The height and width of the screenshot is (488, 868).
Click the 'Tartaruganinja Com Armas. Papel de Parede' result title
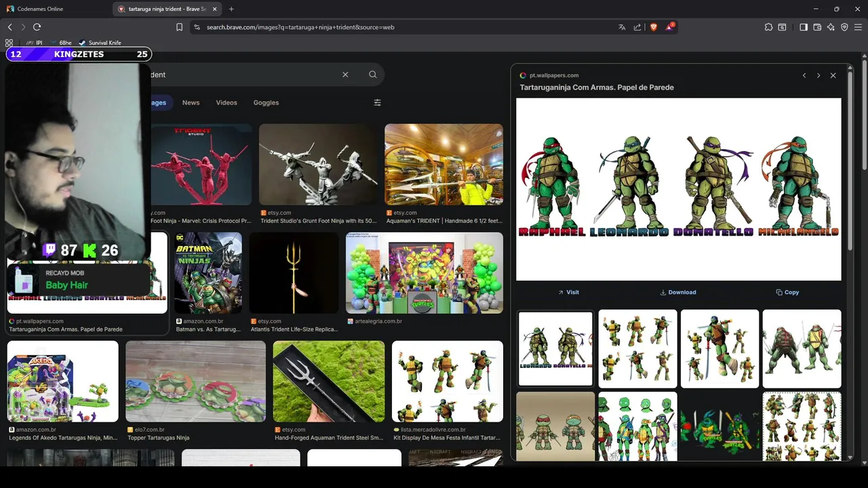pyautogui.click(x=66, y=329)
